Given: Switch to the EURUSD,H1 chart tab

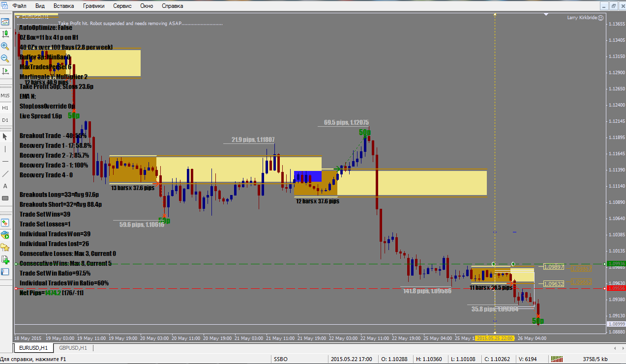Looking at the screenshot, I should [x=33, y=348].
